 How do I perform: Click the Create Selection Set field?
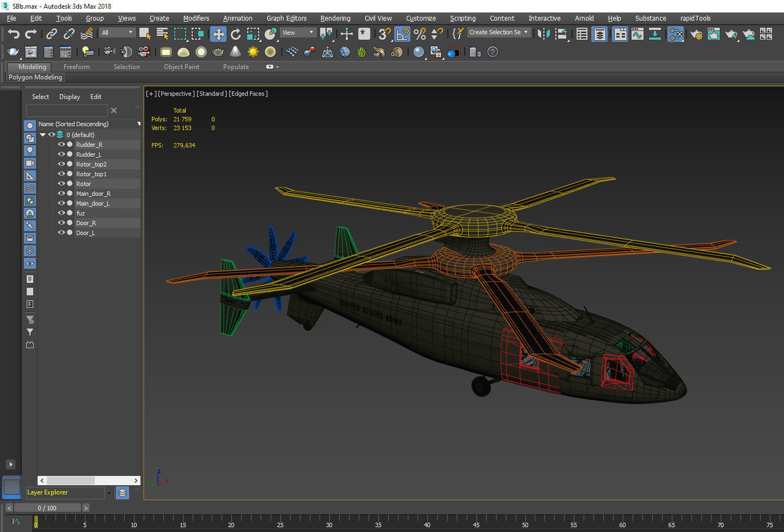[497, 32]
